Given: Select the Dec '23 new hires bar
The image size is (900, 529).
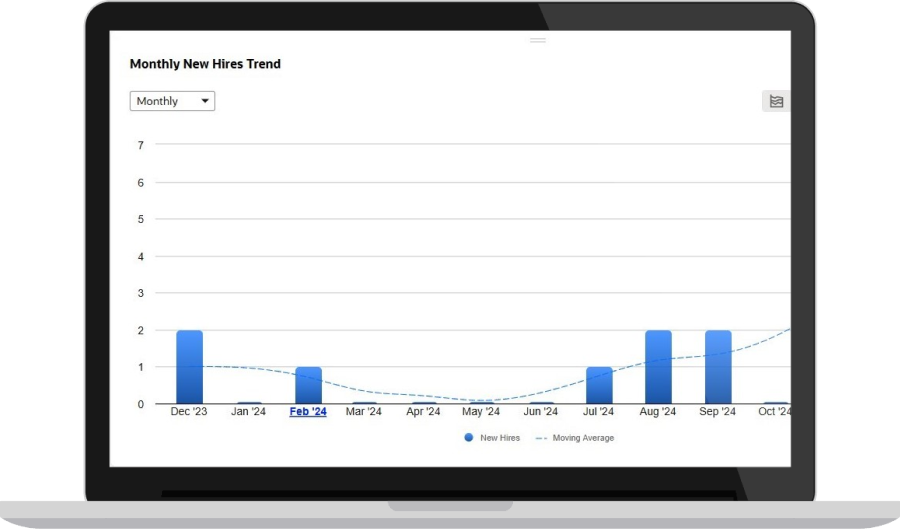Looking at the screenshot, I should click(x=189, y=367).
